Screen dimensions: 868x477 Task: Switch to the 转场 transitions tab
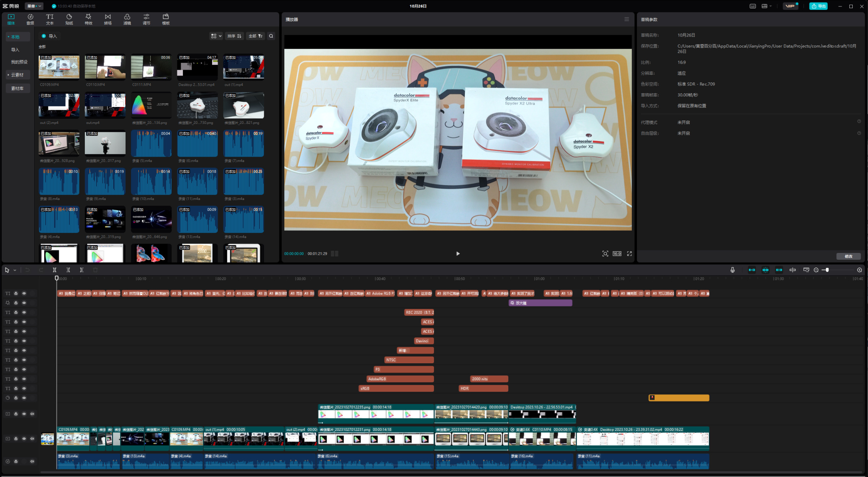[108, 19]
